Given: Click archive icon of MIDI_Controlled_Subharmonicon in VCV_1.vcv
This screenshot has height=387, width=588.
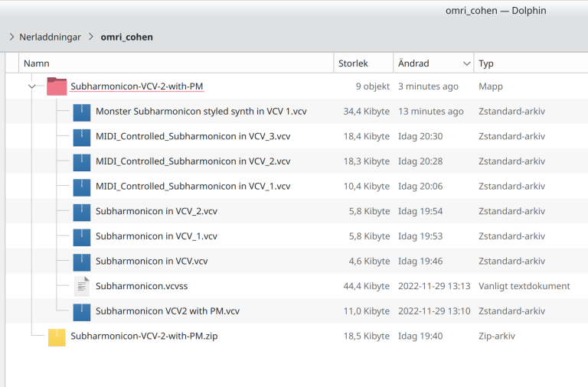Looking at the screenshot, I should (x=82, y=187).
